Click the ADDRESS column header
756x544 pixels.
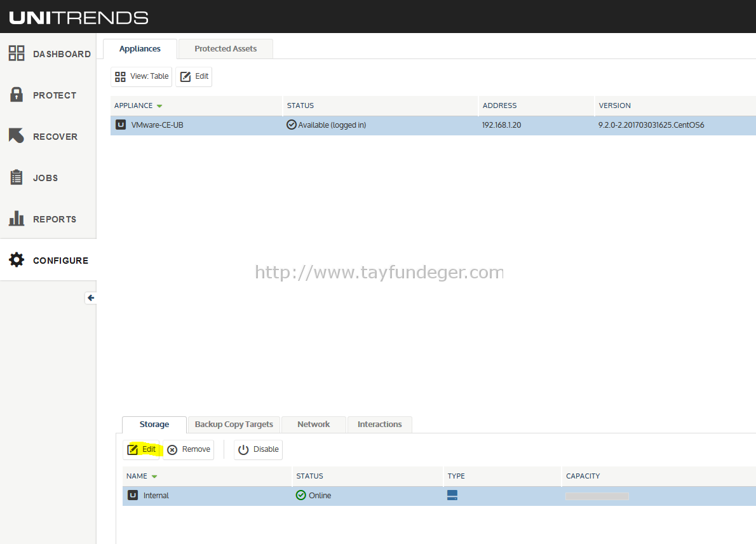point(537,105)
